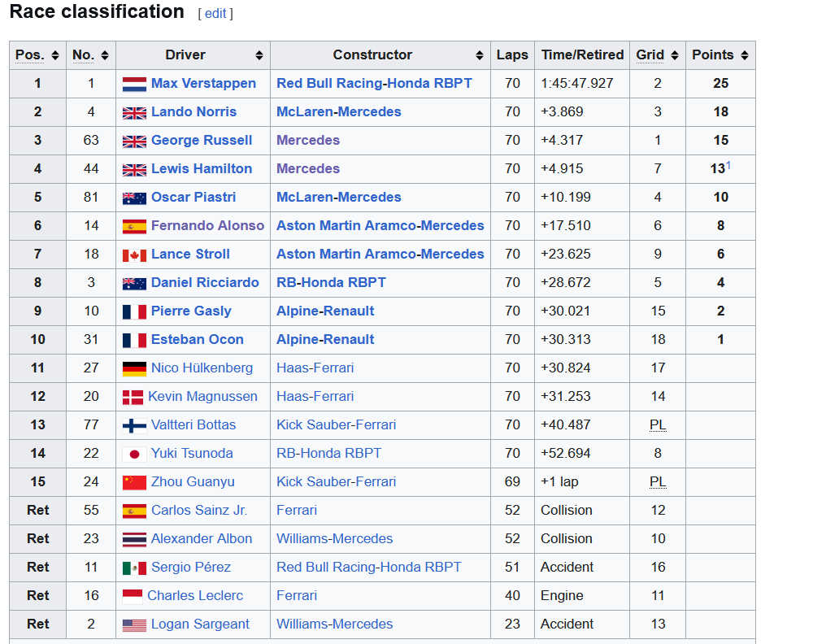The width and height of the screenshot is (813, 644).
Task: Open Kick Sauber-Ferrari link in Bottas's row
Action: [336, 425]
